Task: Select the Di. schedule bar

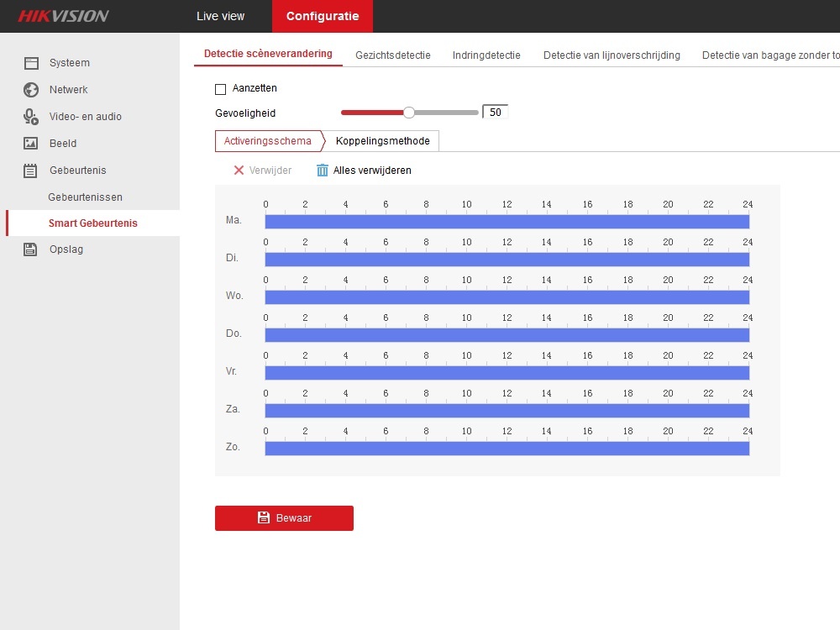Action: click(507, 260)
